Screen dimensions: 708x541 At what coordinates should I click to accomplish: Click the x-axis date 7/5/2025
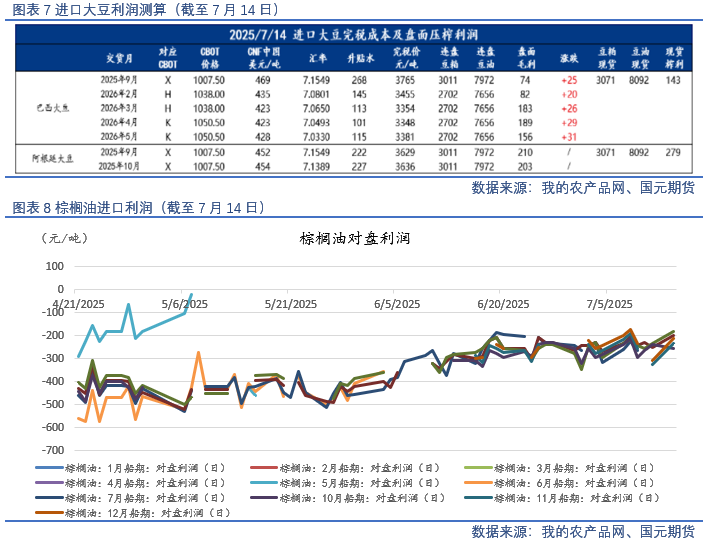(x=609, y=304)
